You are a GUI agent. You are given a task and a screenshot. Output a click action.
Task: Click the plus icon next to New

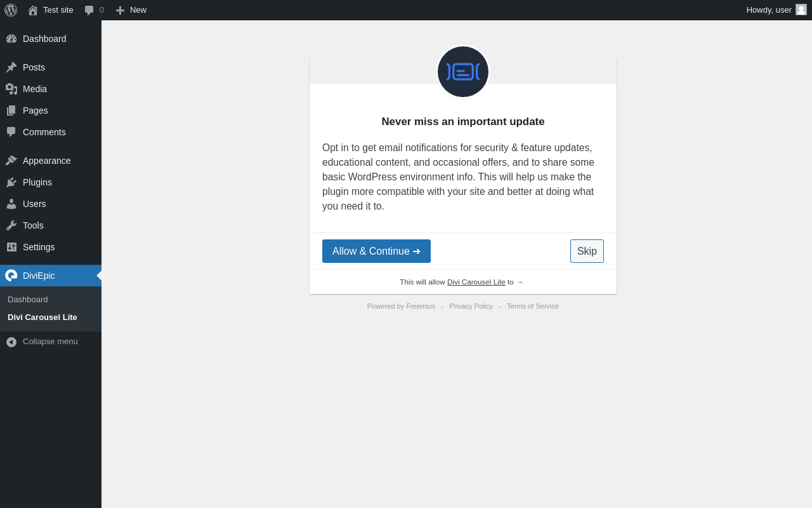coord(120,10)
